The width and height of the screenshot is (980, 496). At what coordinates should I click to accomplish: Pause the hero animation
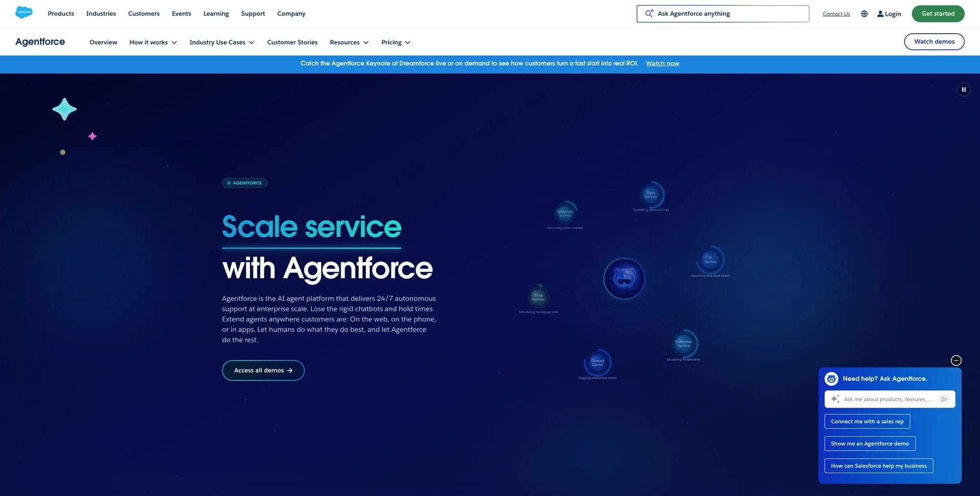tap(964, 89)
